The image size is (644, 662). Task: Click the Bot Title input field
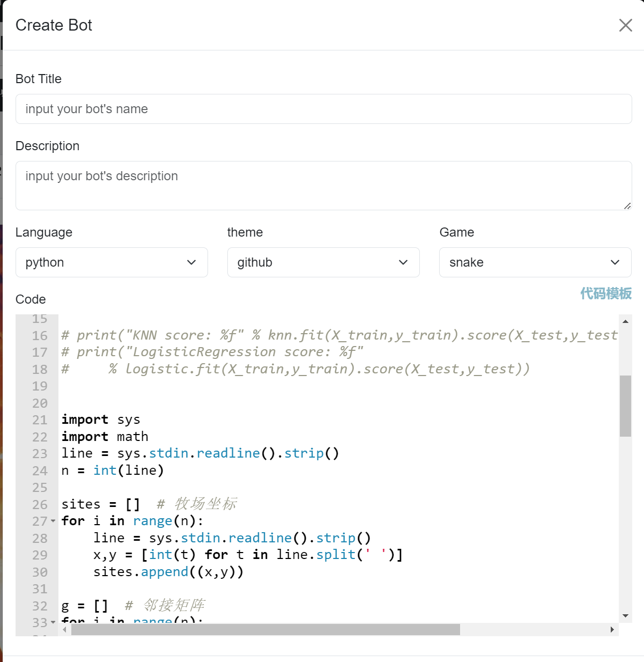323,109
